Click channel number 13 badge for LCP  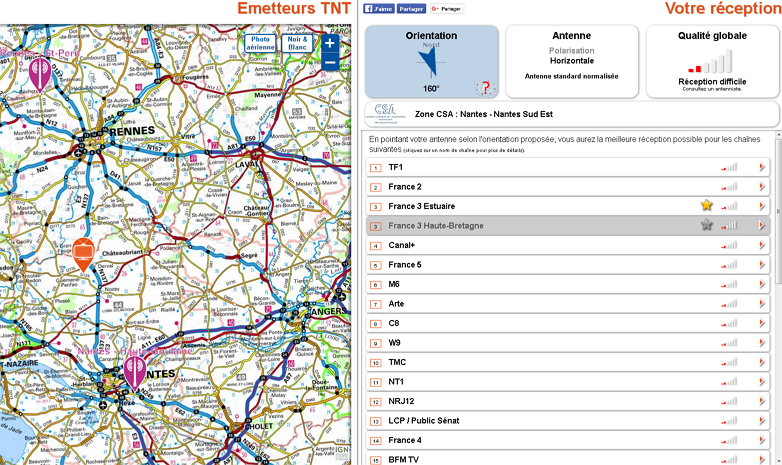tap(376, 422)
